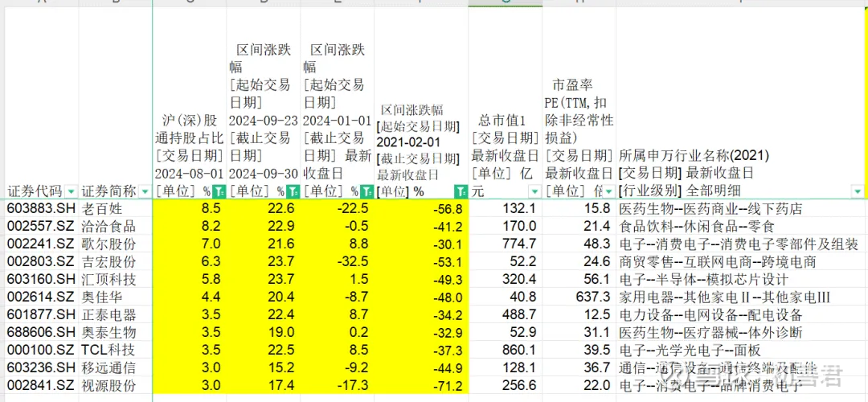Viewport: 868px width, 402px height.
Task: Select industry cell 商贸零售--互联网电商--跨境电商
Action: 718,262
